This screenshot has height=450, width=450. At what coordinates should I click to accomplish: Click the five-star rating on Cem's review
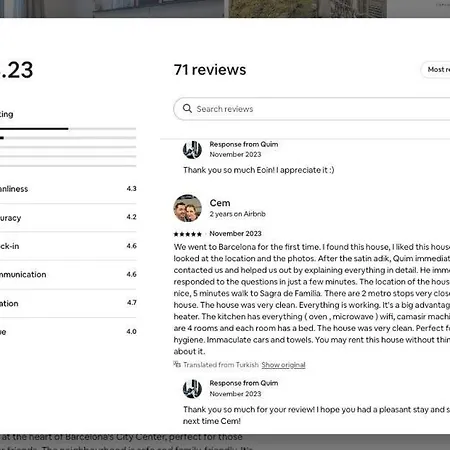[188, 234]
